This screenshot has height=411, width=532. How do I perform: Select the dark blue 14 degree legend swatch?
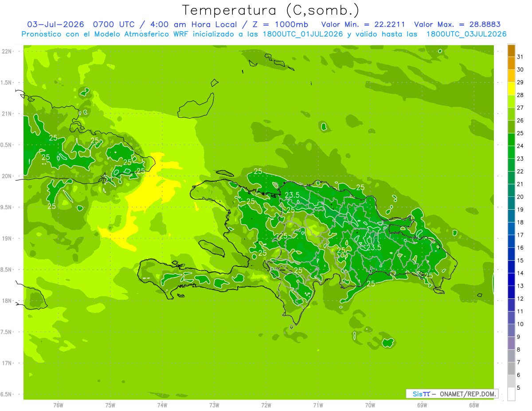[511, 267]
